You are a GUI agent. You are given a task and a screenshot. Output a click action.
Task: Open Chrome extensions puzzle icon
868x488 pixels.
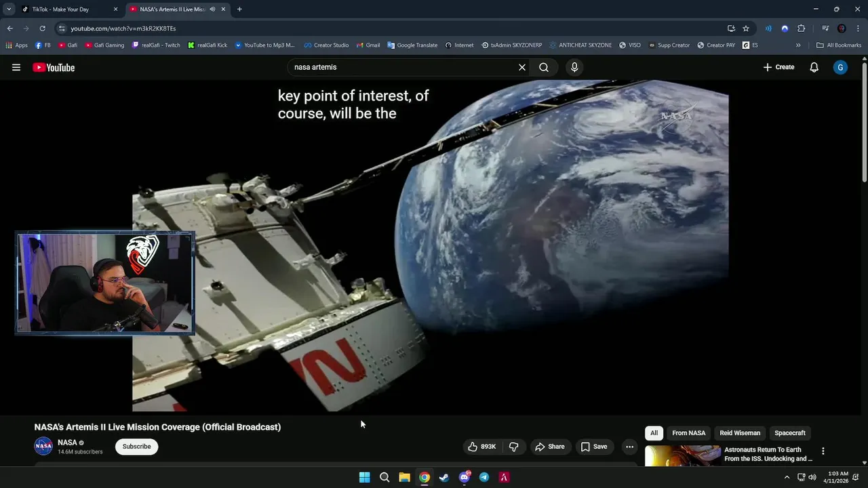pos(801,28)
